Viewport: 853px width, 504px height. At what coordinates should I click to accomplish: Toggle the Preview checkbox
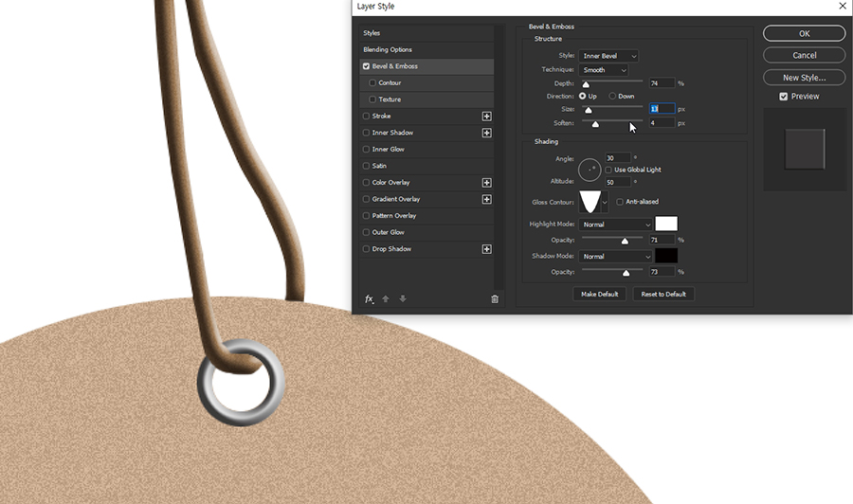tap(784, 97)
